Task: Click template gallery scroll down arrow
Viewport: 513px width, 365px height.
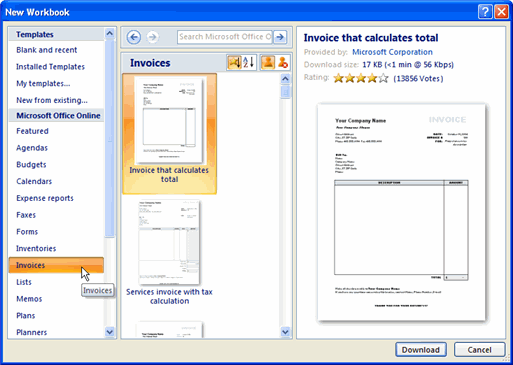Action: [x=285, y=332]
